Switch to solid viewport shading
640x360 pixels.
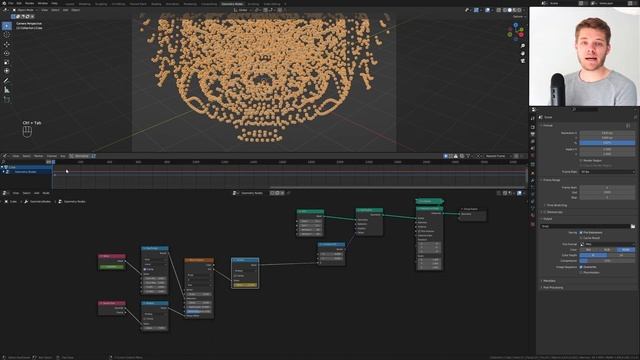509,10
